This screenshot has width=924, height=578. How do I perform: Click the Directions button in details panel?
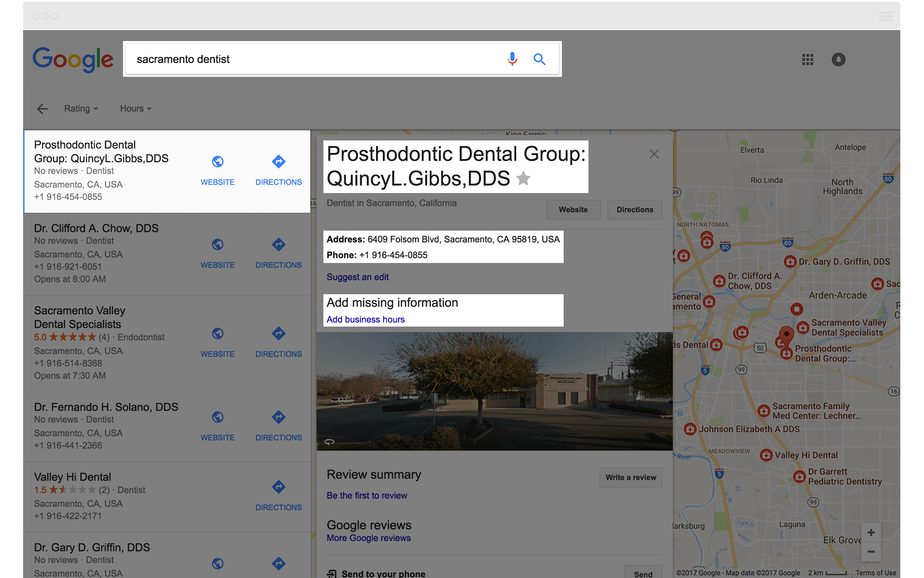click(635, 210)
